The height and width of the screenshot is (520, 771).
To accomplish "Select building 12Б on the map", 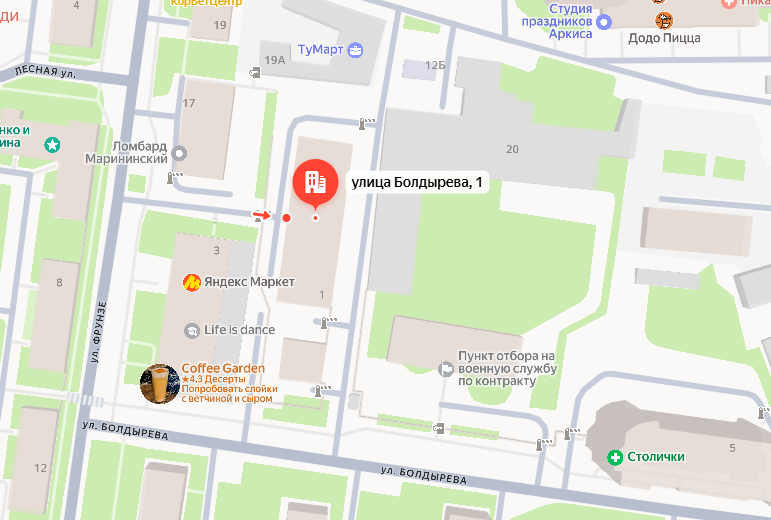I will tap(435, 65).
